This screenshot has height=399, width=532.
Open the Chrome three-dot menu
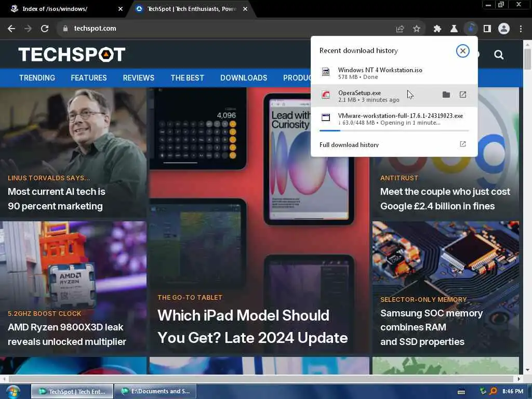[x=521, y=29]
